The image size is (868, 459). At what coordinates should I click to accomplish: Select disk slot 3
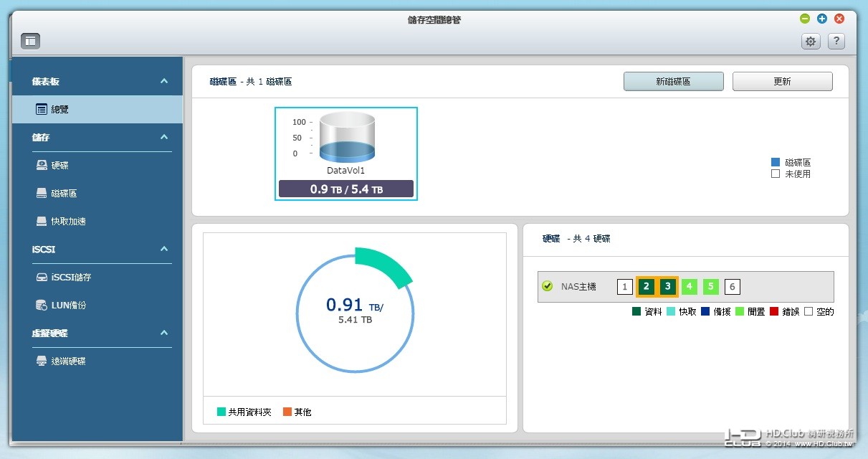coord(667,287)
